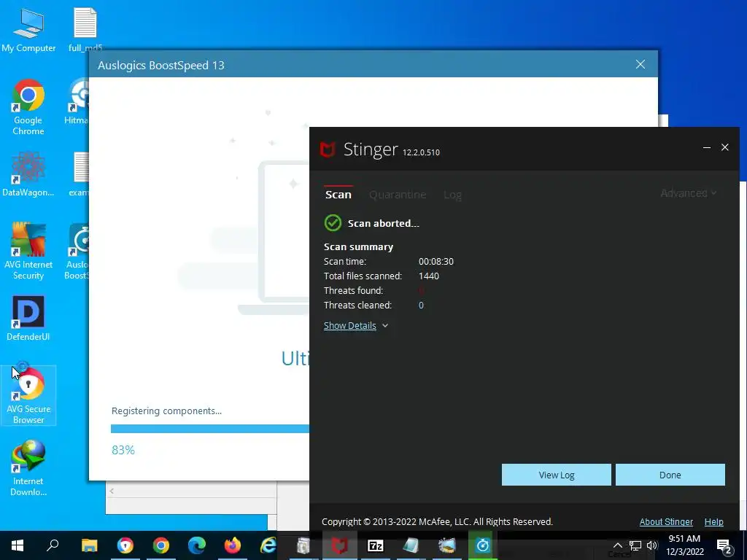Close the Stinger window
Image resolution: width=747 pixels, height=560 pixels.
724,147
